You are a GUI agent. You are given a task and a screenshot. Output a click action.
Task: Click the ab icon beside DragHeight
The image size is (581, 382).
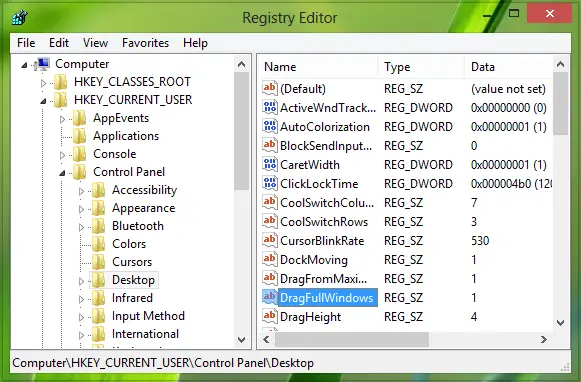270,316
